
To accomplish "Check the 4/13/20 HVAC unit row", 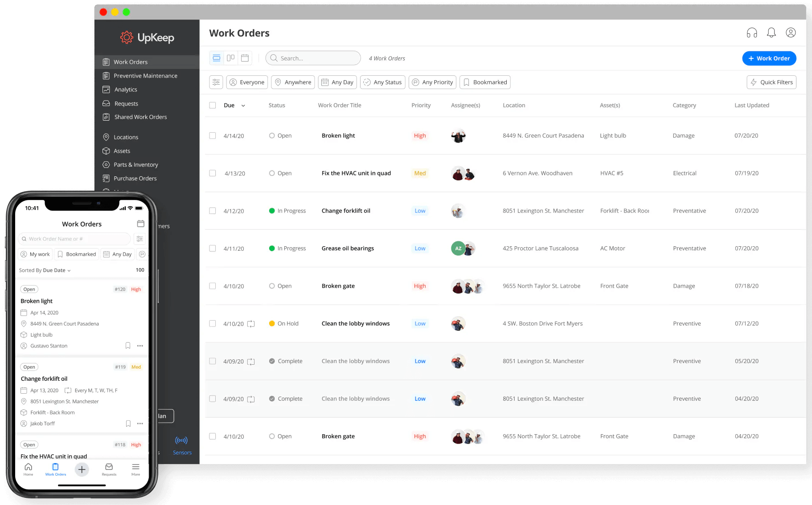I will (x=213, y=173).
